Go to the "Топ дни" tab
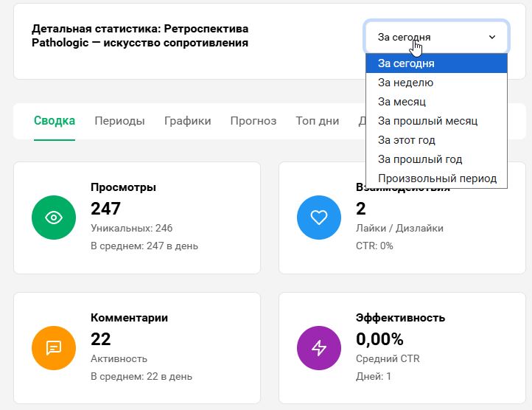Image resolution: width=532 pixels, height=410 pixels. point(317,121)
